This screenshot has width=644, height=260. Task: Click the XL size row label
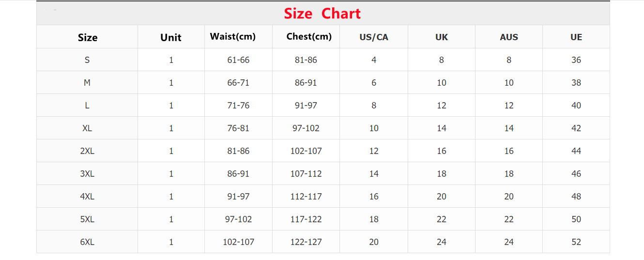pyautogui.click(x=87, y=128)
